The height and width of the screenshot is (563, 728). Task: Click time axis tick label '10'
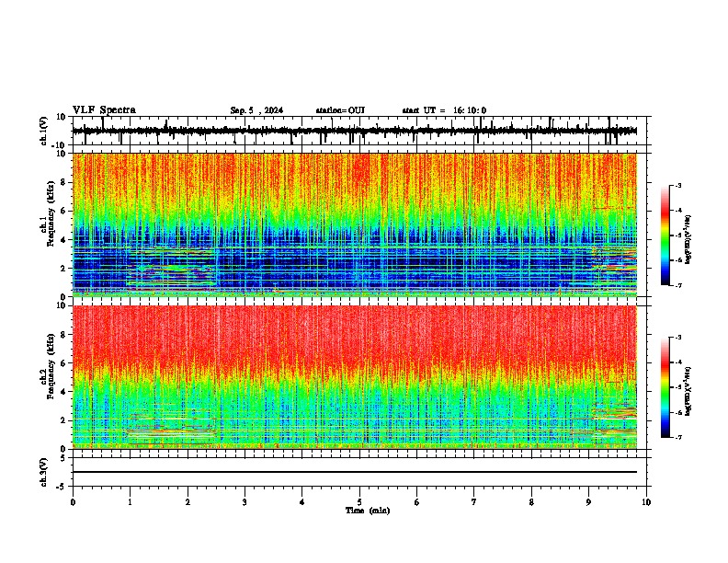[646, 502]
